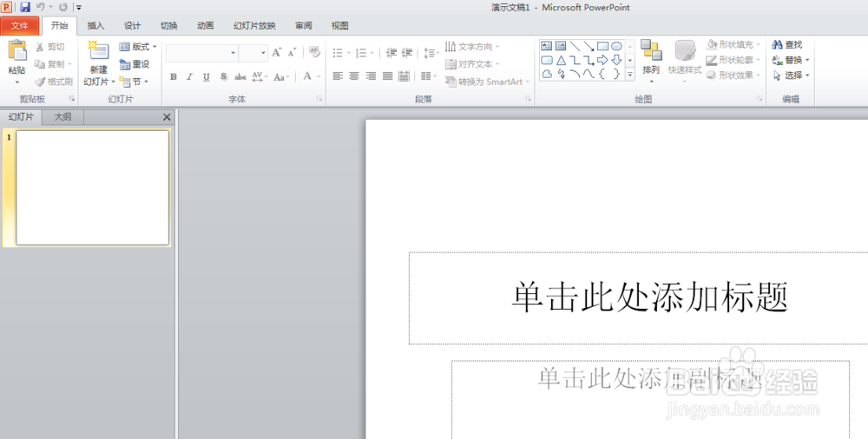
Task: Close the slides pane with X
Action: [x=167, y=117]
